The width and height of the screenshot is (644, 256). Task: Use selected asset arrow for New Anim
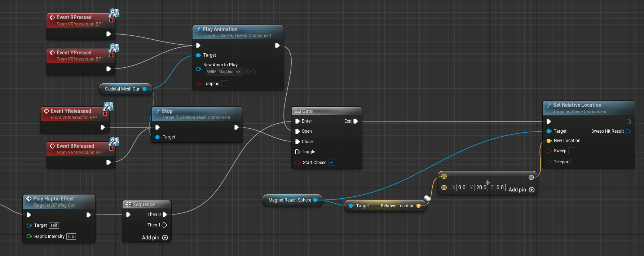[x=247, y=72]
